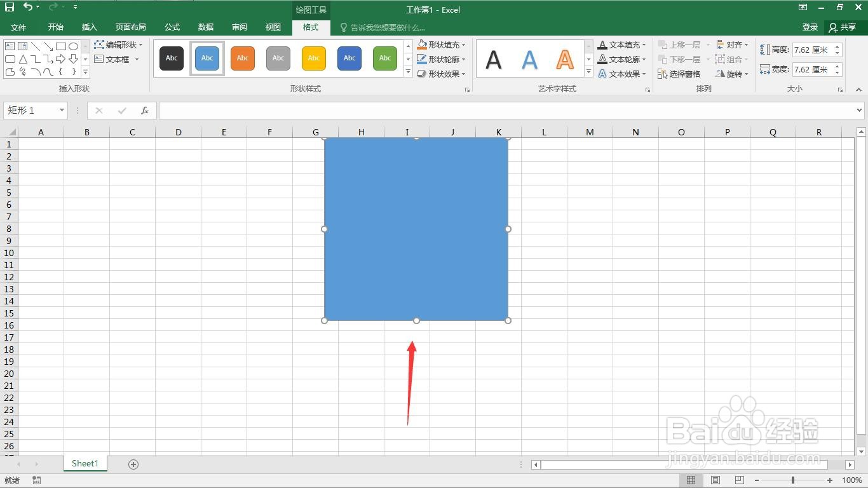
Task: Switch to Page Layout view in status bar
Action: pyautogui.click(x=715, y=480)
